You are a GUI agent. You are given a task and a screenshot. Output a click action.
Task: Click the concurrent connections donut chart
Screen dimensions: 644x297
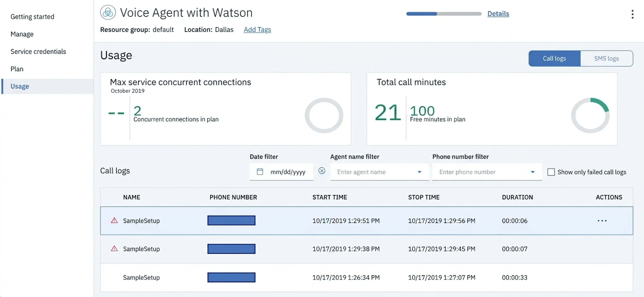pos(324,115)
